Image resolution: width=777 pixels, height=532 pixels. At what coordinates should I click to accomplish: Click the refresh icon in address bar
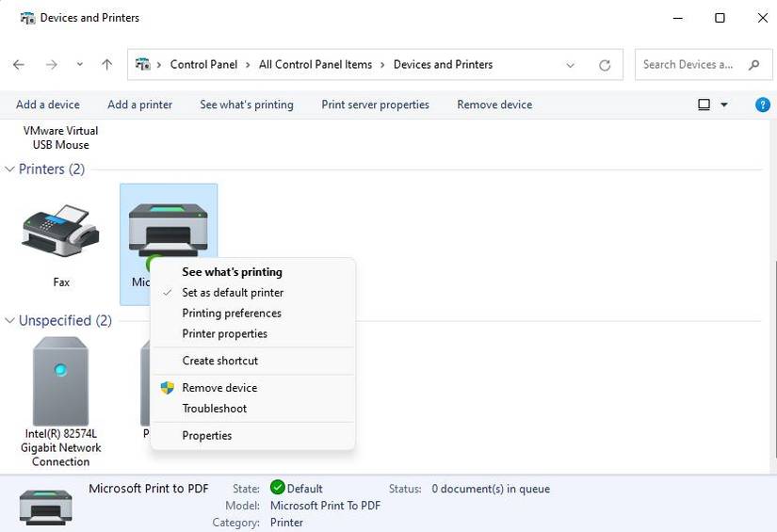pyautogui.click(x=605, y=65)
